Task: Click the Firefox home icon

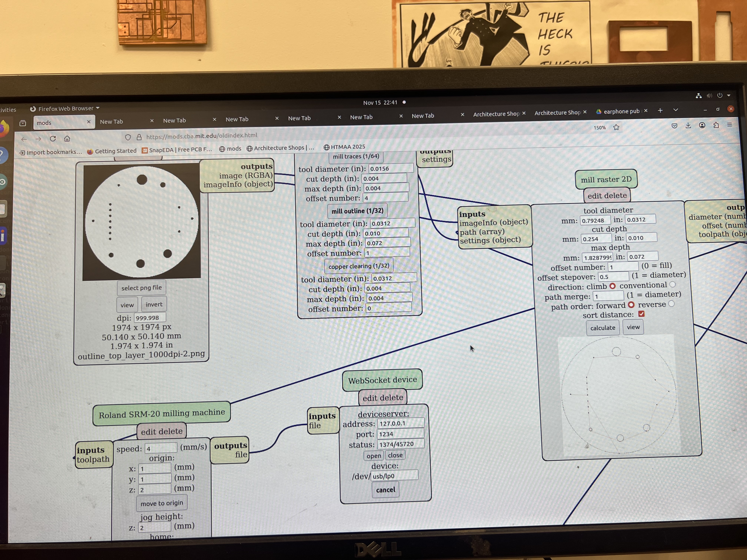Action: point(67,138)
